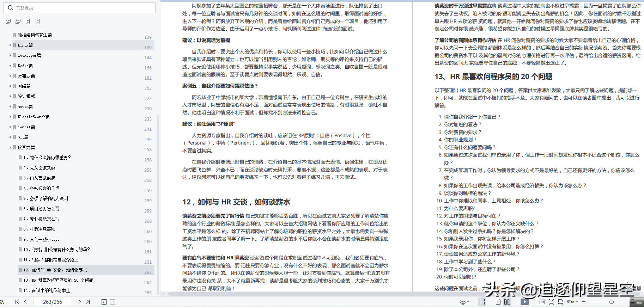Open bookmark 4、必知必会的几点
This screenshot has width=644, height=307.
tap(41, 188)
